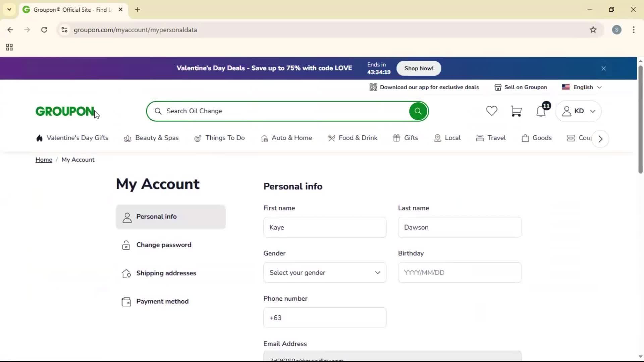Open the wishlist heart icon
Image resolution: width=644 pixels, height=362 pixels.
pyautogui.click(x=491, y=111)
